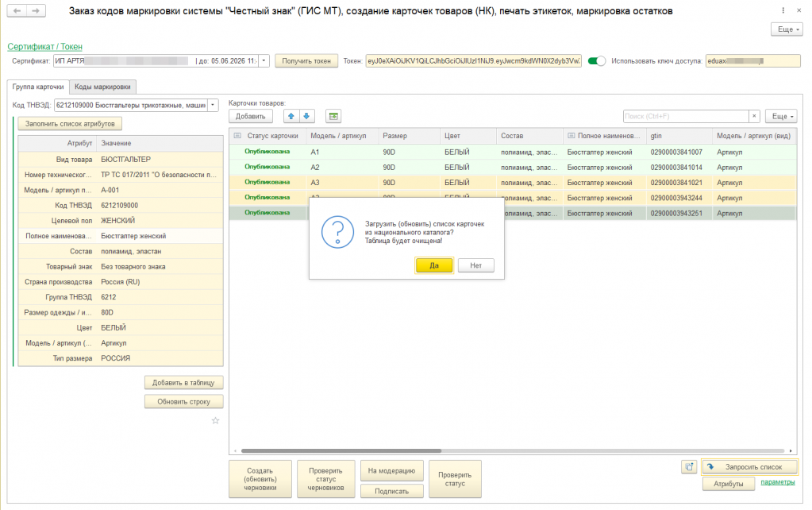
Task: Open the top-right Еще menu
Action: pyautogui.click(x=787, y=29)
